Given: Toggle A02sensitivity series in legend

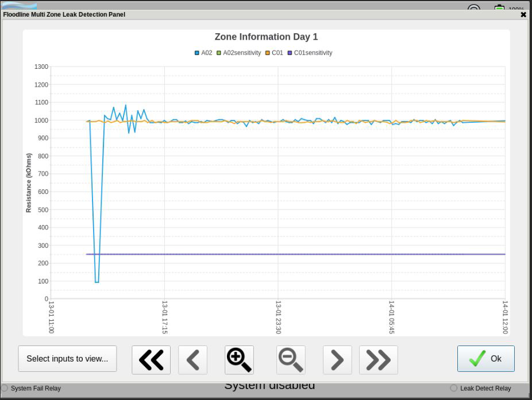Looking at the screenshot, I should (x=238, y=53).
